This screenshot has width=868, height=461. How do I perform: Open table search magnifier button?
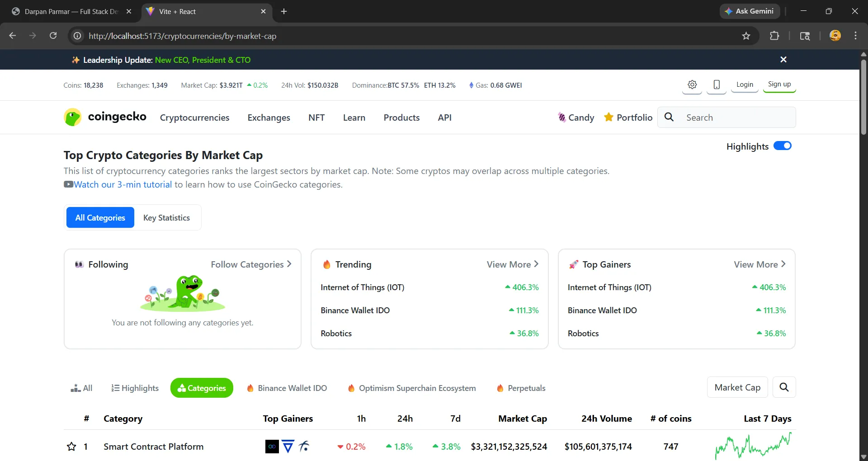coord(784,387)
